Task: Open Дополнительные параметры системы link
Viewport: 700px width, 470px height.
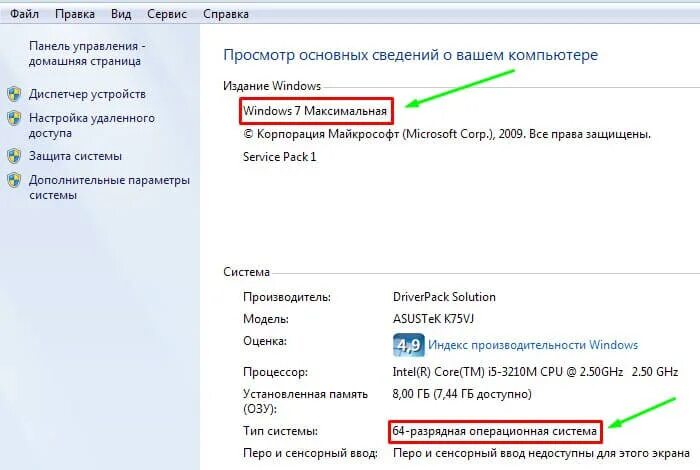Action: (x=109, y=187)
